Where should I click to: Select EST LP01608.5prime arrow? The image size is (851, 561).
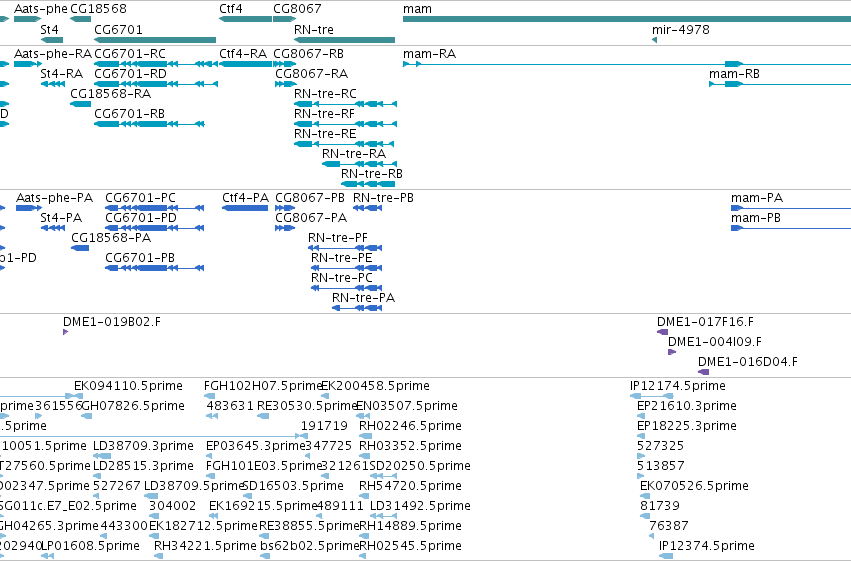tap(48, 556)
